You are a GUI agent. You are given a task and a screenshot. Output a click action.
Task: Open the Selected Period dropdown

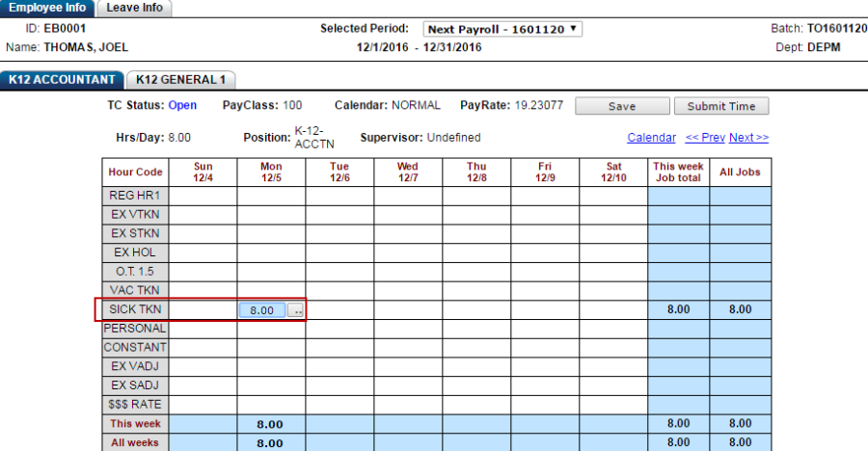(502, 29)
